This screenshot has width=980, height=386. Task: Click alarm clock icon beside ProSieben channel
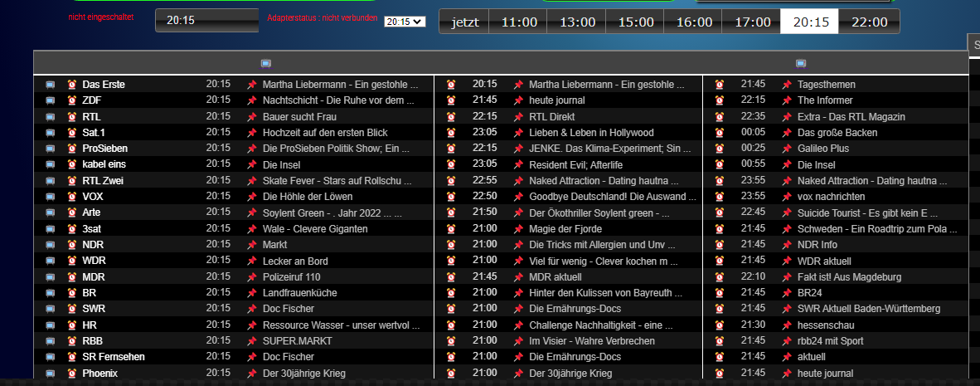tap(72, 149)
